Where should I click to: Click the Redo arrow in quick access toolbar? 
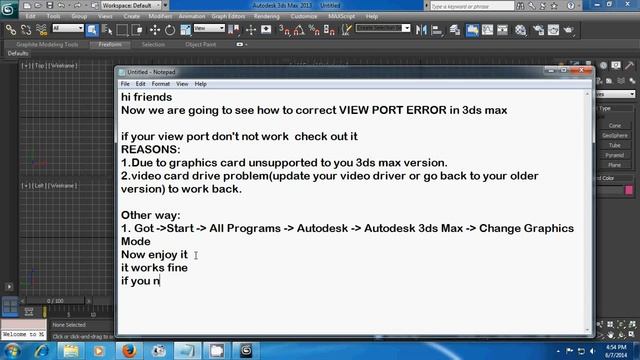pos(77,5)
